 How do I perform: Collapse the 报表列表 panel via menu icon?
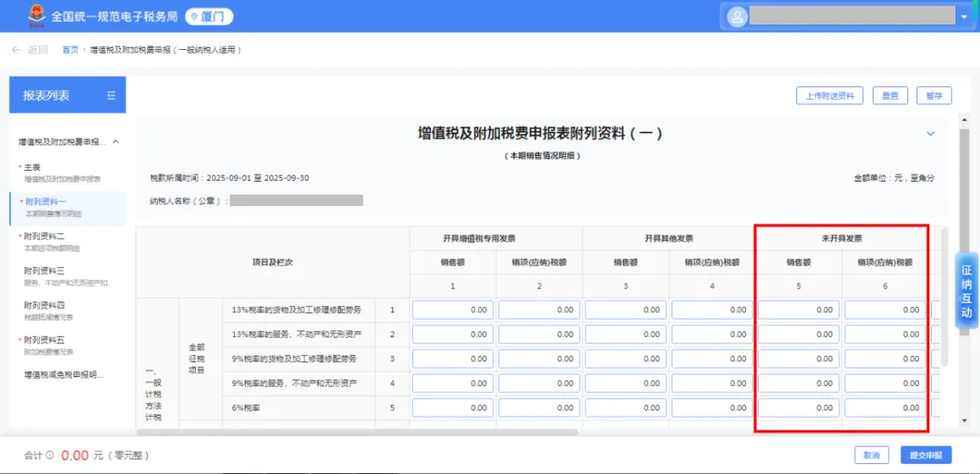coord(111,95)
